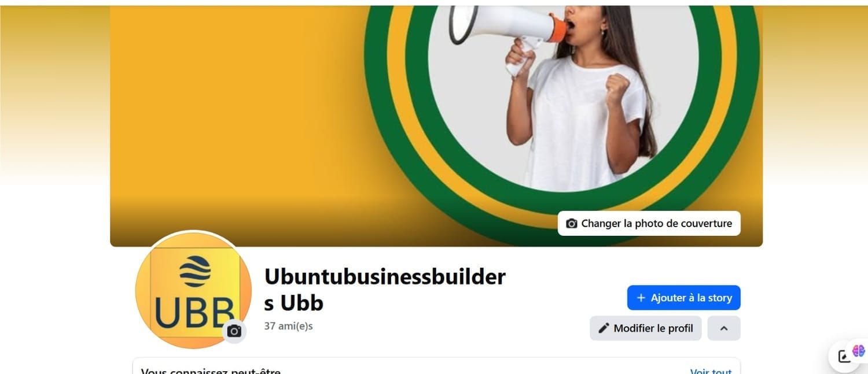Click the plus icon in the story button
This screenshot has height=374, width=868.
pyautogui.click(x=641, y=298)
